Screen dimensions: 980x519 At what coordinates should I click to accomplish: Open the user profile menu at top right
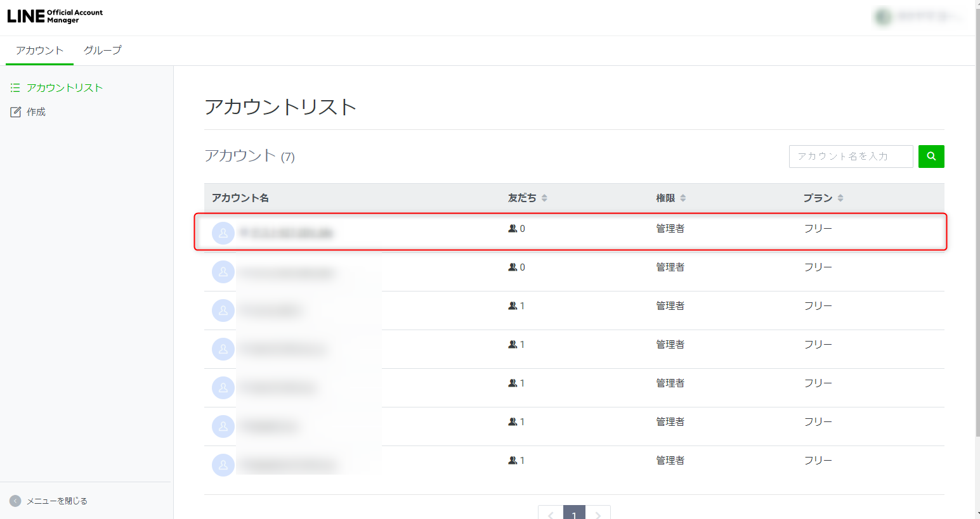point(920,17)
